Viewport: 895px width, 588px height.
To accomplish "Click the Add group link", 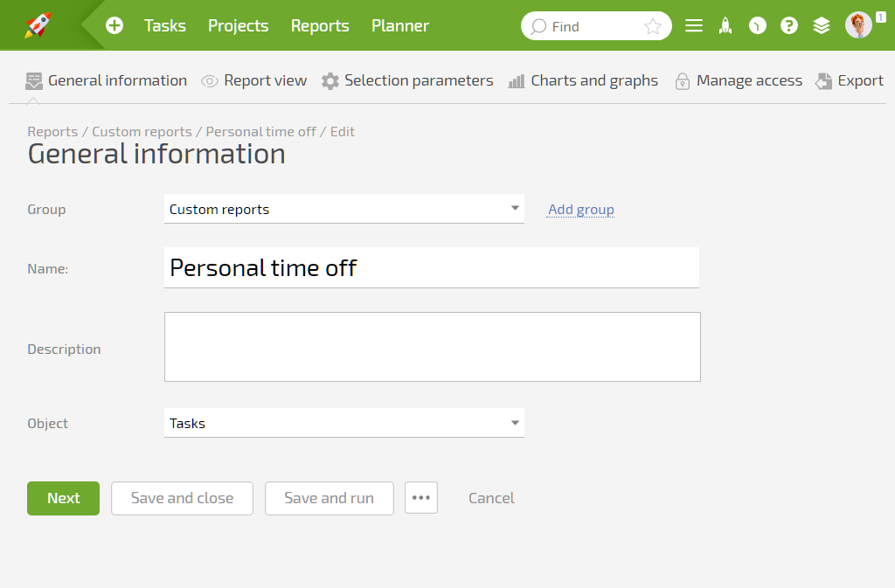I will point(581,210).
